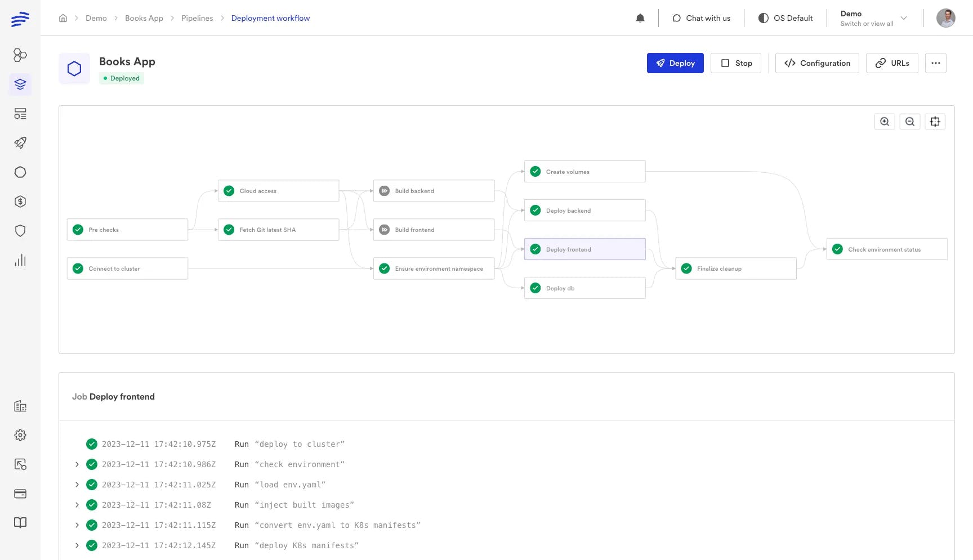Click the zoom in magnifier icon
This screenshot has height=560, width=973.
click(x=885, y=122)
